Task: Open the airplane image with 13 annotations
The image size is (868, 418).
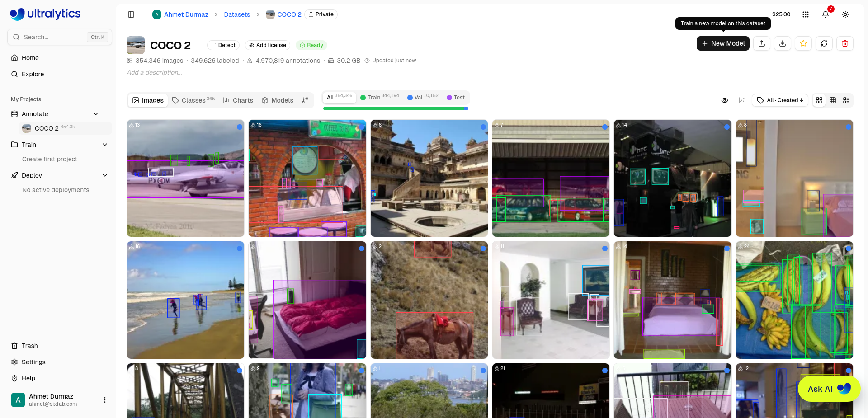Action: tap(185, 178)
